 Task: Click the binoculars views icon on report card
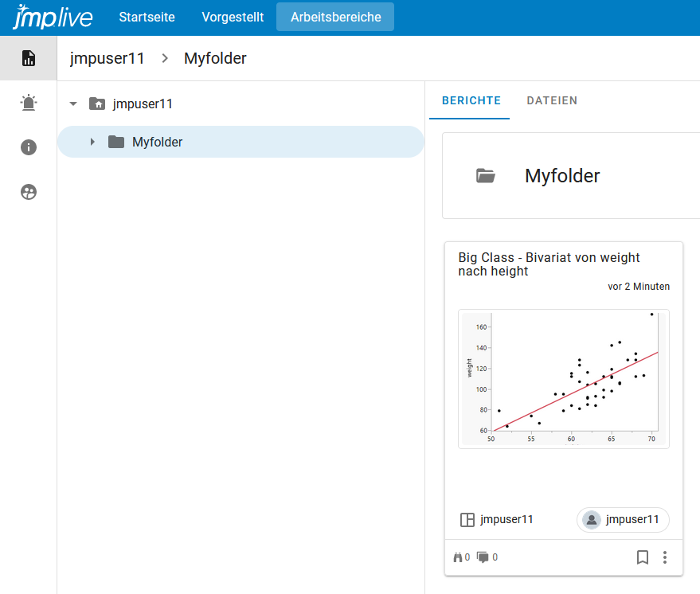[x=458, y=557]
